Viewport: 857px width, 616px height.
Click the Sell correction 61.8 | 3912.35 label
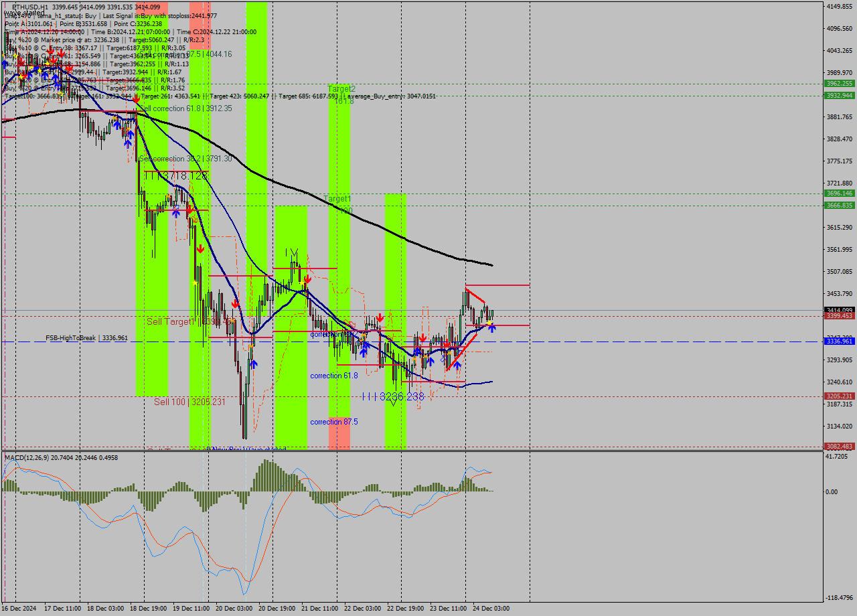click(x=185, y=108)
